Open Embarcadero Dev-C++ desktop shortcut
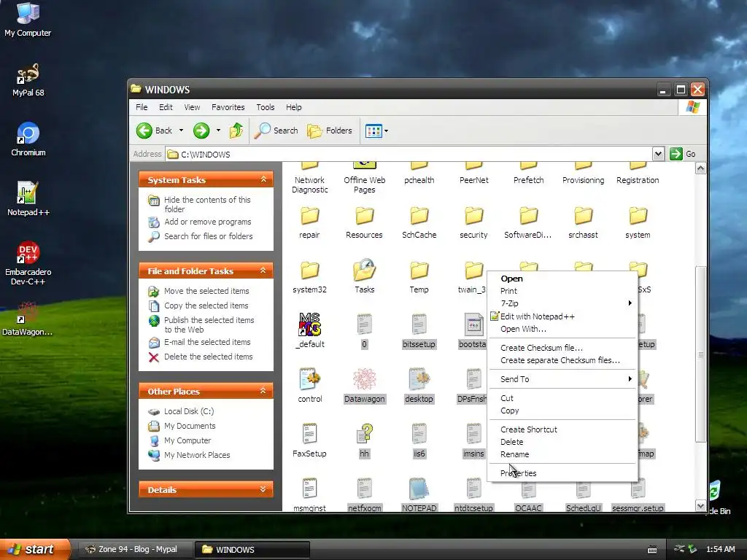Screen dimensions: 747x560 (x=28, y=262)
